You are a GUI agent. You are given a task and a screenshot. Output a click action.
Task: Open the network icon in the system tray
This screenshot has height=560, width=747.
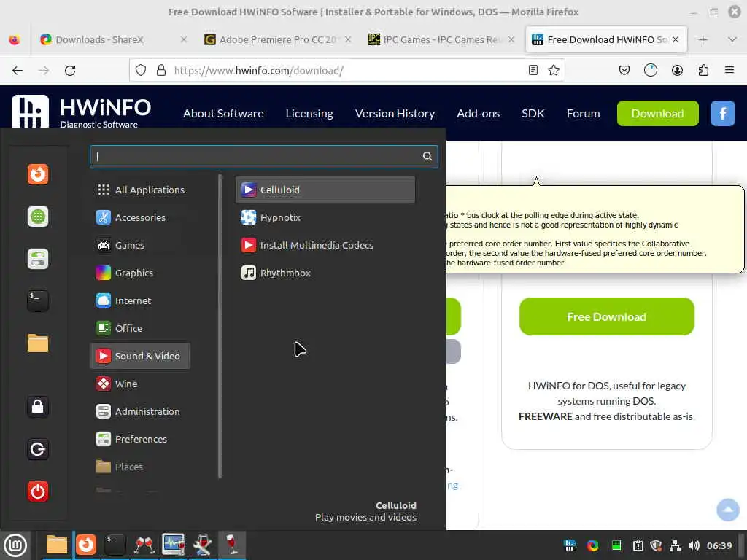tap(675, 545)
